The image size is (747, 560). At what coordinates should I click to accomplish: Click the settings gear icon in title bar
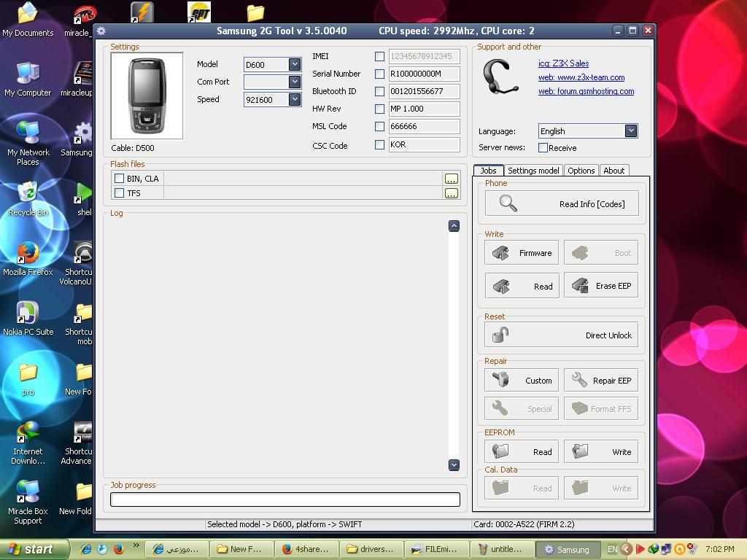click(x=101, y=31)
